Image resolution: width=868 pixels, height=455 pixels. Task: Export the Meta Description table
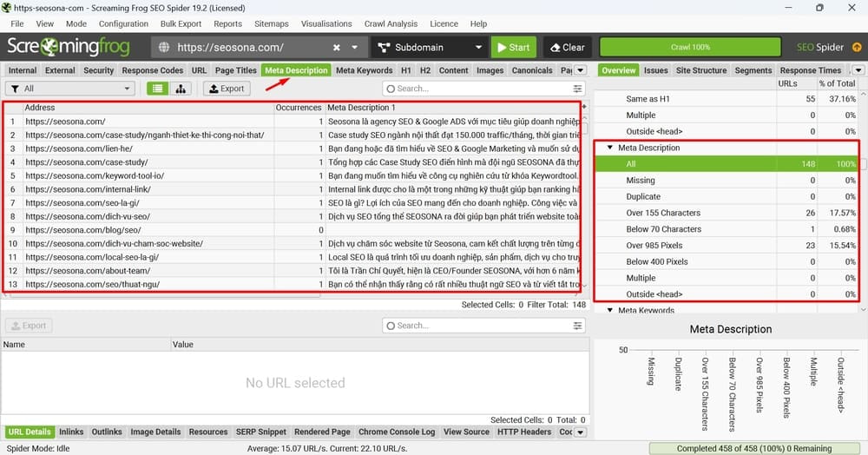(227, 89)
